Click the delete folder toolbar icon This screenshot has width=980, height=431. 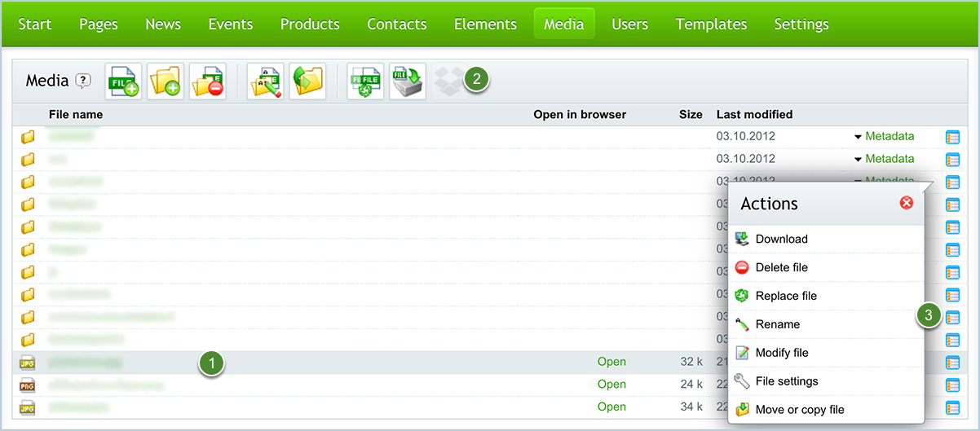coord(207,81)
